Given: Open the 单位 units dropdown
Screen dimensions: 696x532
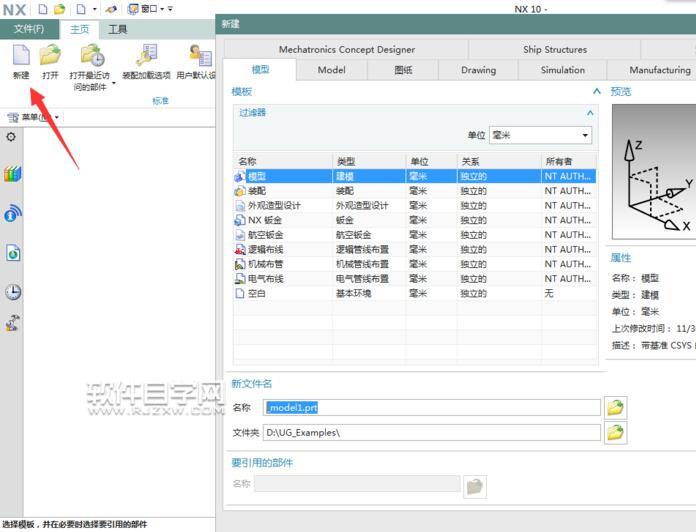Looking at the screenshot, I should (x=540, y=135).
